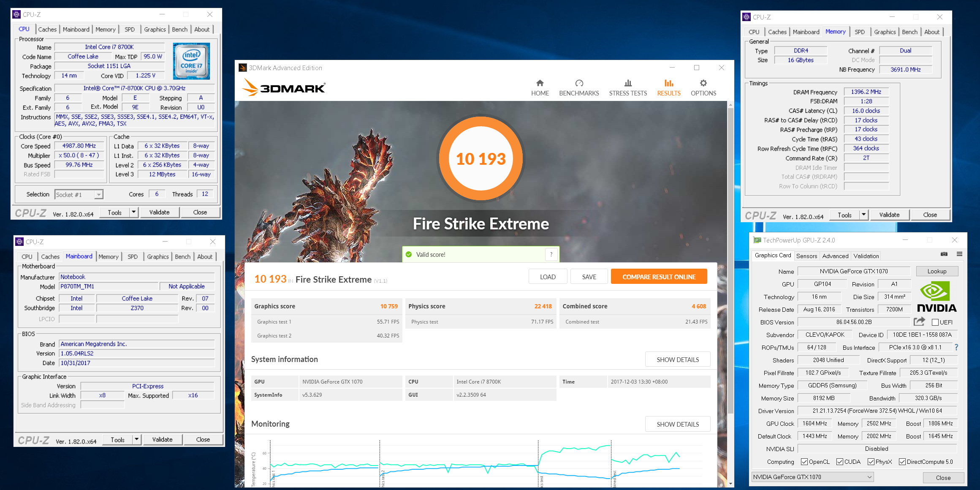Open the RESULTS orange chart icon
The image size is (980, 490).
(x=669, y=83)
